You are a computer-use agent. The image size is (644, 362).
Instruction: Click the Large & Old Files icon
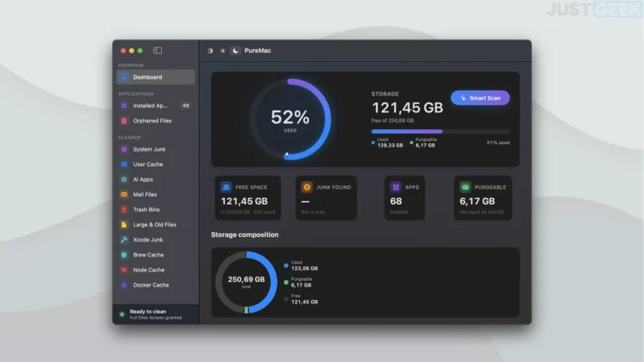coord(124,225)
